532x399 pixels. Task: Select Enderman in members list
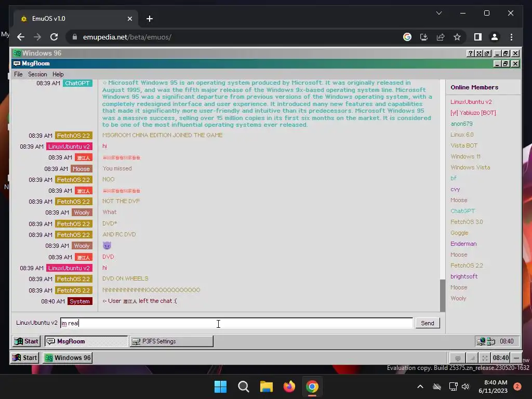tap(463, 244)
